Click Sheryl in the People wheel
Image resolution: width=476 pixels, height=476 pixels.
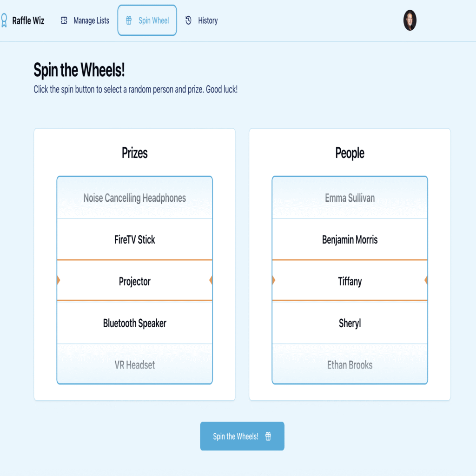[350, 323]
